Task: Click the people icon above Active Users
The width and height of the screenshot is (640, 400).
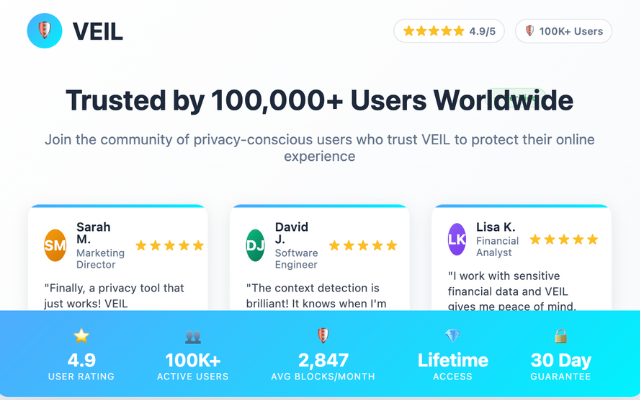Action: pos(193,337)
